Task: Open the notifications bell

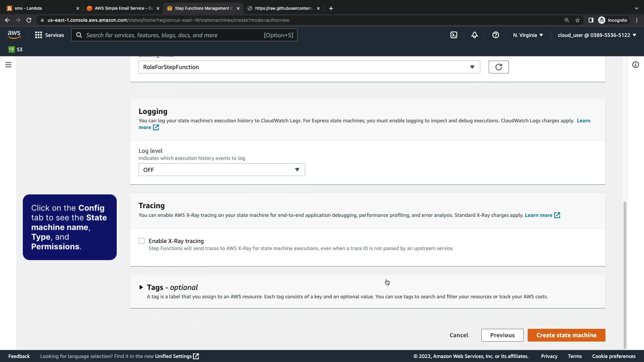Action: coord(474,35)
